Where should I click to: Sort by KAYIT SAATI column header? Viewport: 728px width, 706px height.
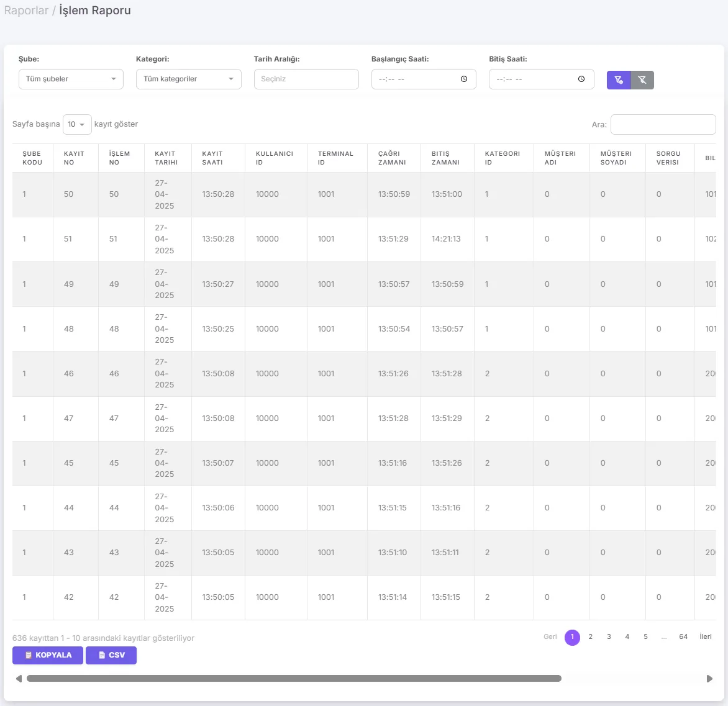[218, 158]
